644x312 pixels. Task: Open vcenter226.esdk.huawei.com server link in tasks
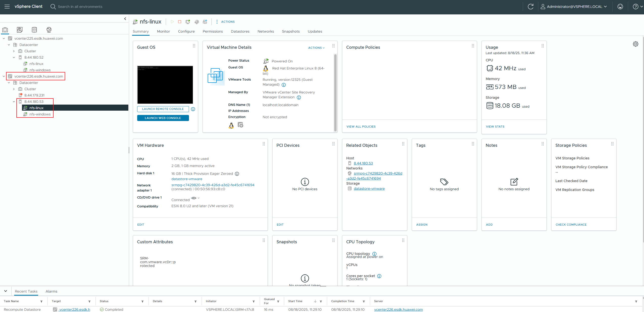[x=398, y=309]
